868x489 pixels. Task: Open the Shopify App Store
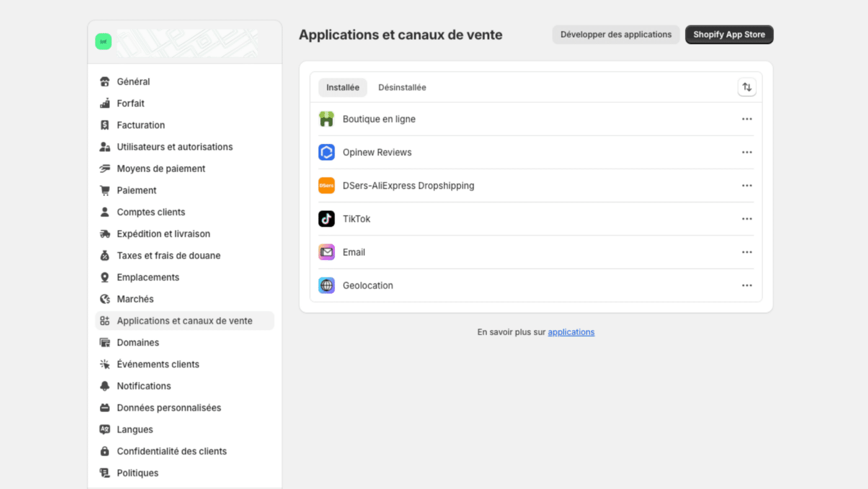click(729, 35)
